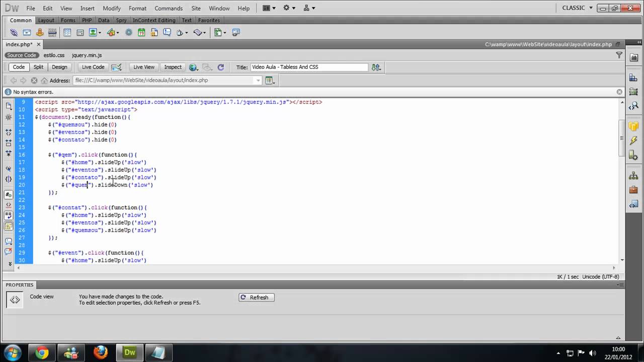Viewport: 644px width, 362px height.
Task: Open the Modify menu
Action: tap(112, 8)
